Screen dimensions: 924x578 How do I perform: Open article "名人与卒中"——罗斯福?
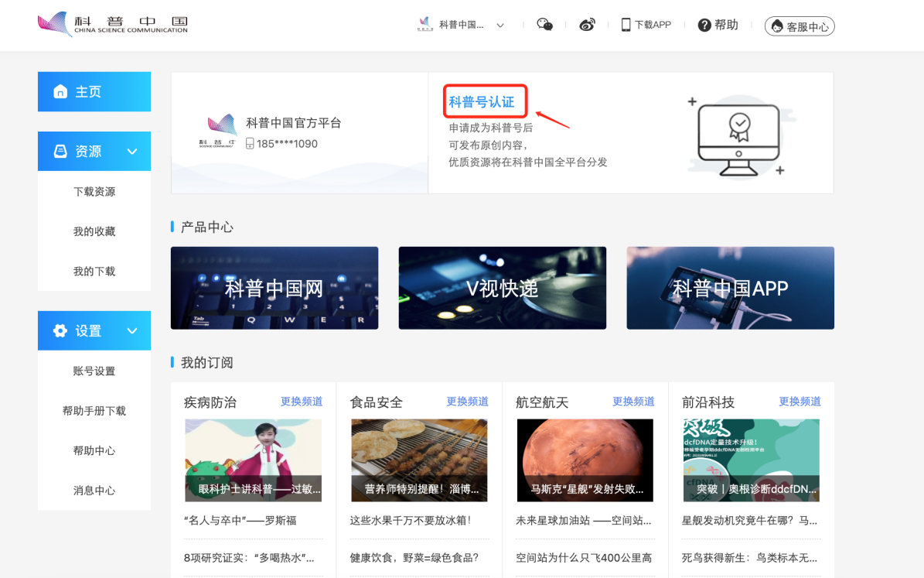(x=240, y=520)
